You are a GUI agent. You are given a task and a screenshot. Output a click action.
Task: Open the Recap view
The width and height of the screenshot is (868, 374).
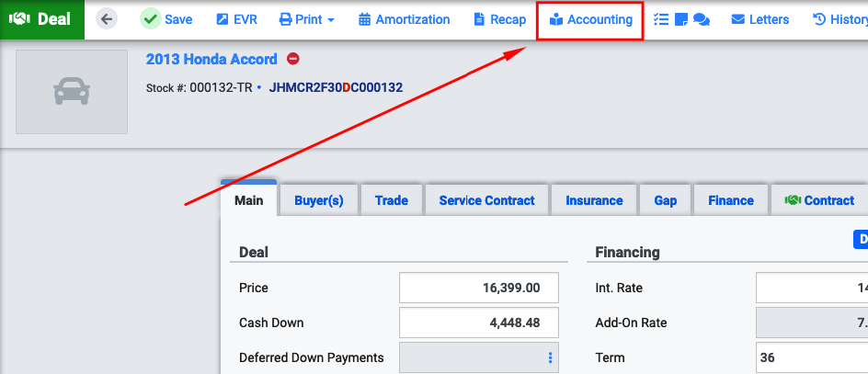(500, 19)
